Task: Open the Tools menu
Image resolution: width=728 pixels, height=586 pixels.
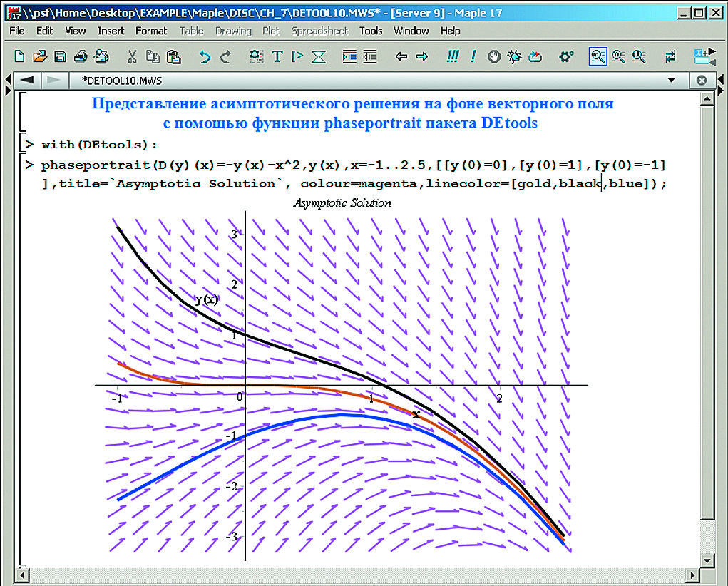Action: pyautogui.click(x=371, y=31)
